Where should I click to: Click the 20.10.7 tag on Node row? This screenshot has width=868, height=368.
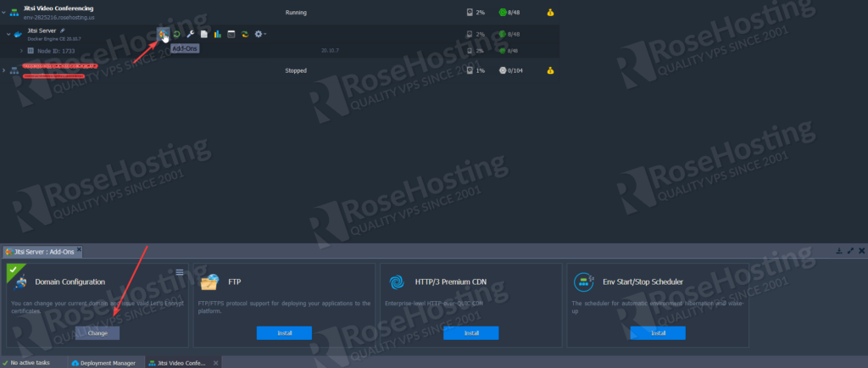point(330,50)
